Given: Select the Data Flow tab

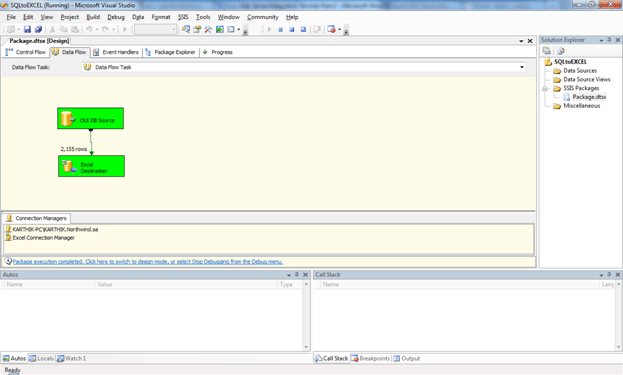Looking at the screenshot, I should pos(69,52).
